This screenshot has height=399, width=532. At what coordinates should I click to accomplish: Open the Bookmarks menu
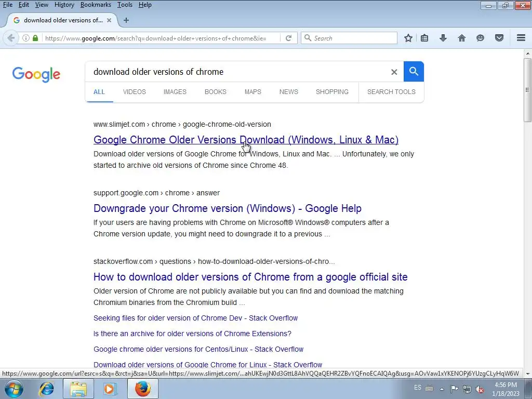coord(96,5)
